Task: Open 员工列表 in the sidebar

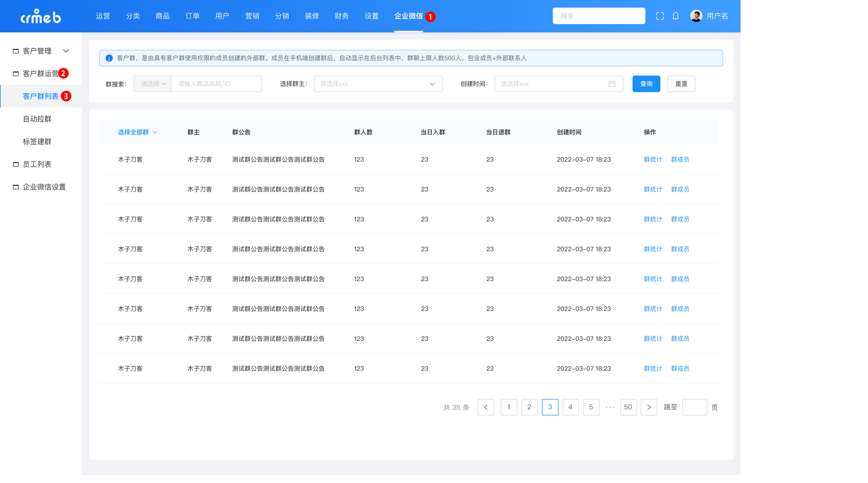Action: (37, 164)
